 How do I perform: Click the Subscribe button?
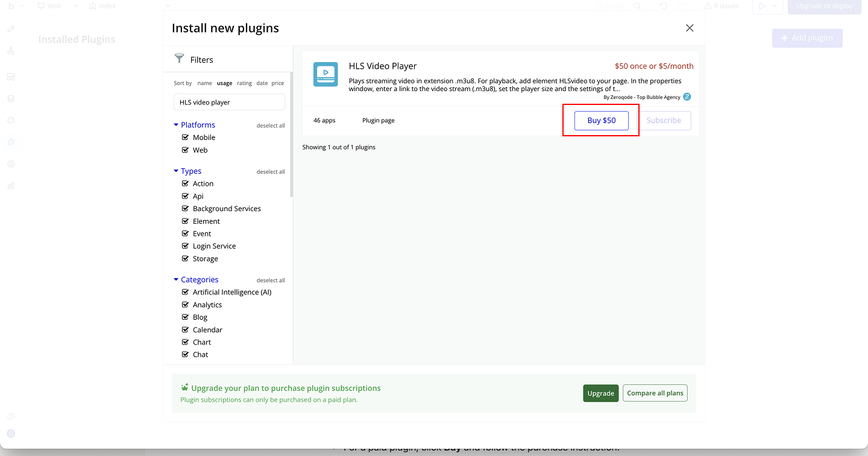pyautogui.click(x=664, y=121)
